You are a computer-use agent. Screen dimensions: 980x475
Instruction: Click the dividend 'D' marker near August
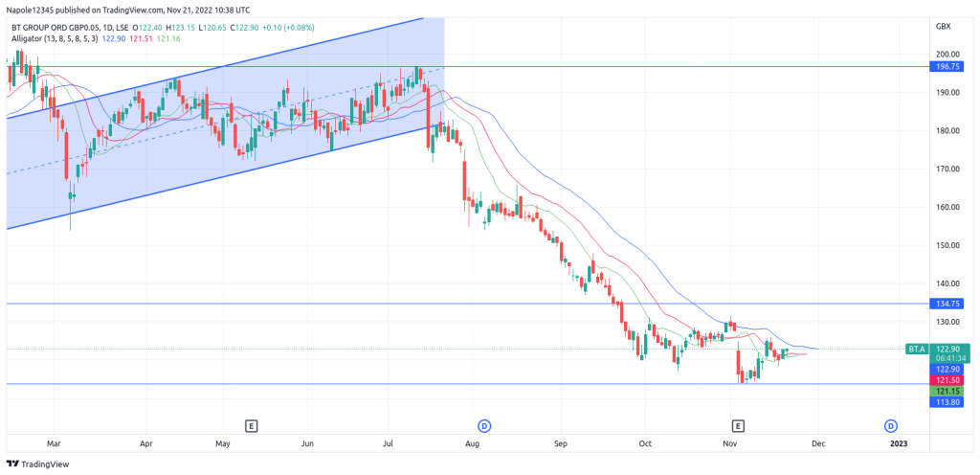(484, 426)
